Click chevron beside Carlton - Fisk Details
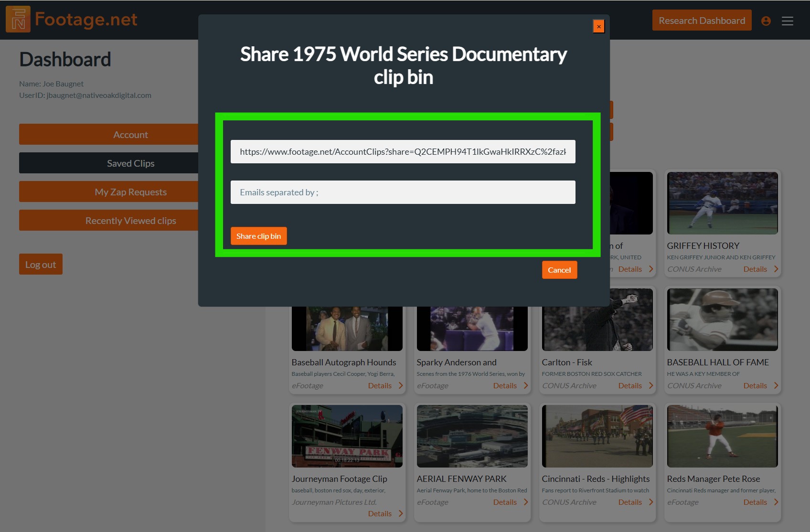 (x=651, y=385)
